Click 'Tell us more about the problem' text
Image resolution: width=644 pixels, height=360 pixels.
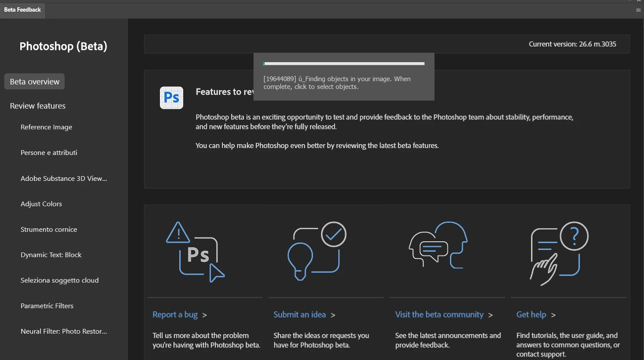(206, 340)
